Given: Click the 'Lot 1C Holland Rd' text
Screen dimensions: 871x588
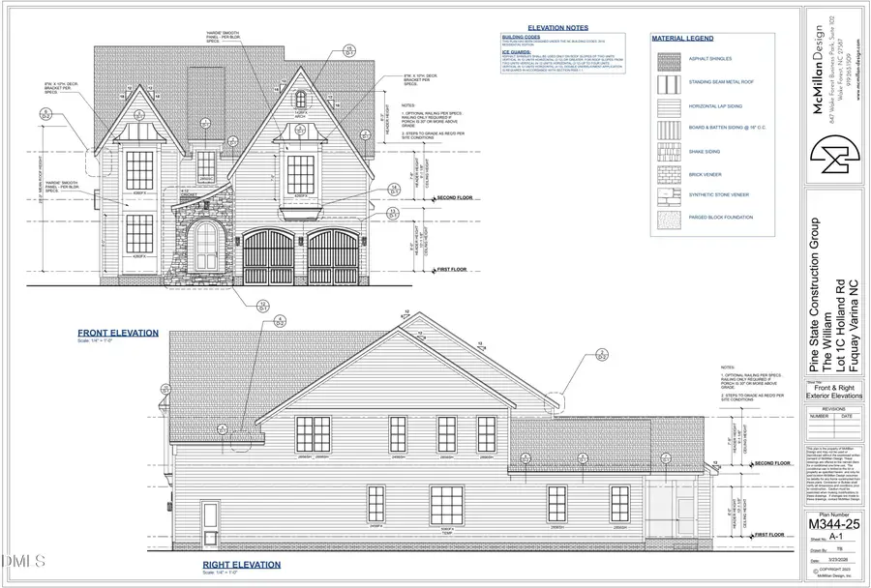Looking at the screenshot, I should [x=840, y=325].
